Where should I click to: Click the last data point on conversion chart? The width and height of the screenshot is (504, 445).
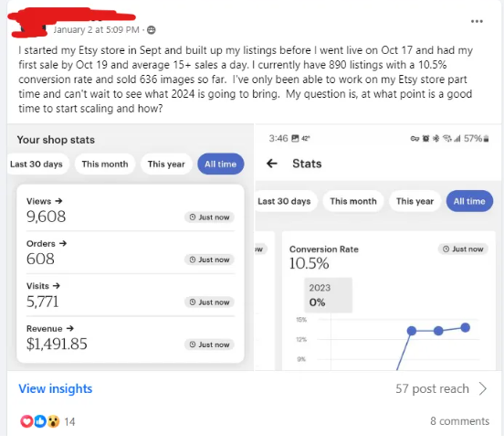[465, 328]
